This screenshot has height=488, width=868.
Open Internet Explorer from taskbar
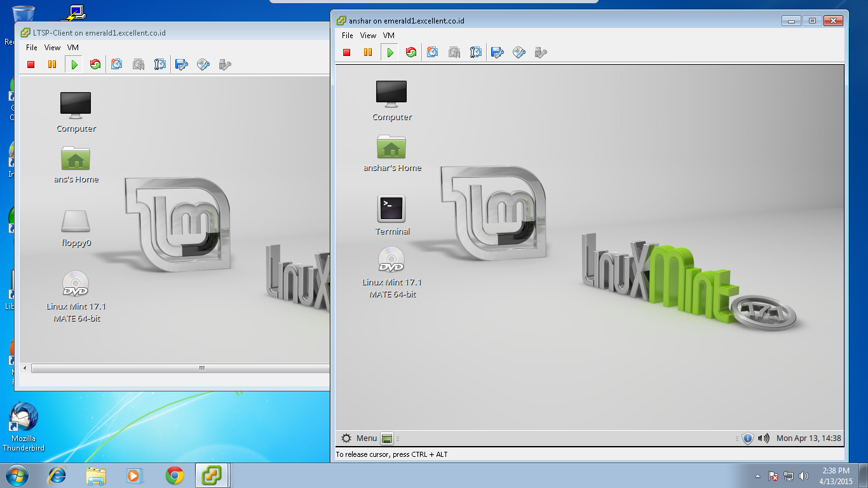(58, 475)
